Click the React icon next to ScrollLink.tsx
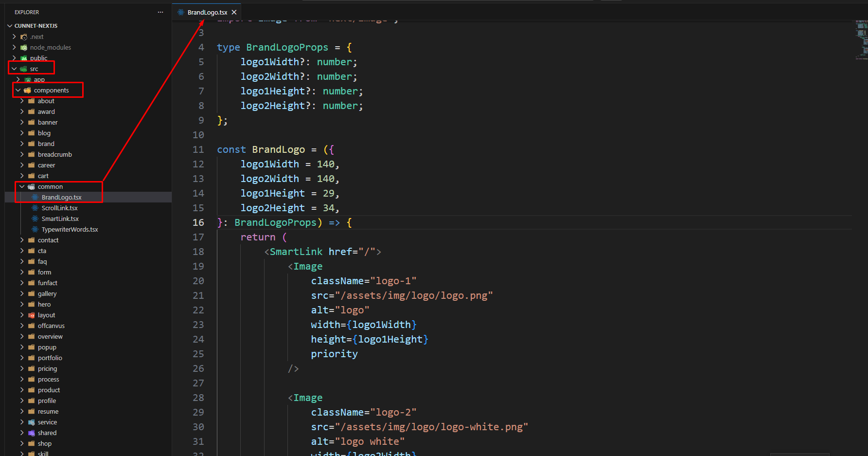 [x=35, y=208]
